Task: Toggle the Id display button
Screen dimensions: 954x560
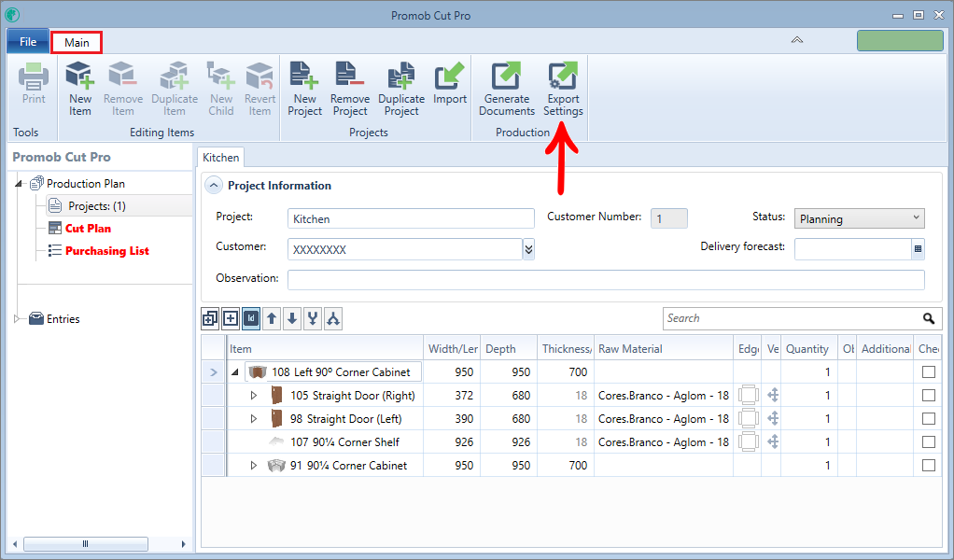Action: pos(251,318)
